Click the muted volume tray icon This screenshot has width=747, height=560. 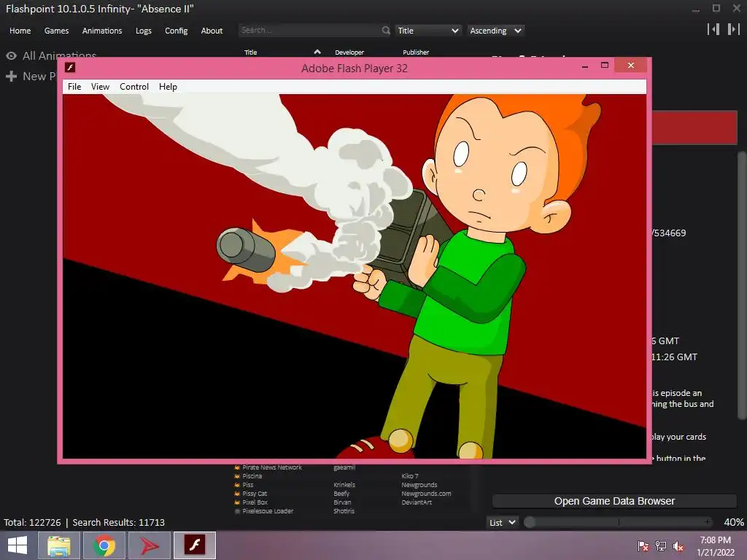click(678, 545)
